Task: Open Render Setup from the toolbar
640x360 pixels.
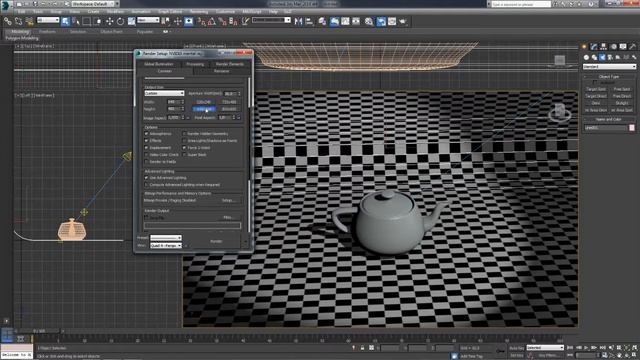Action: pos(381,21)
